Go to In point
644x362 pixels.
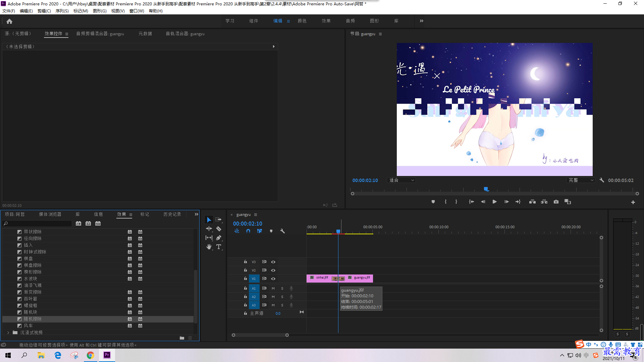click(471, 202)
